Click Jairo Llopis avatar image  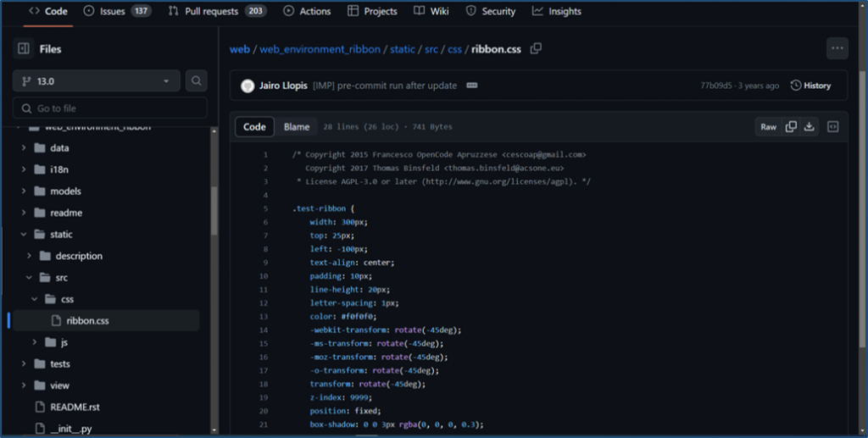[248, 86]
